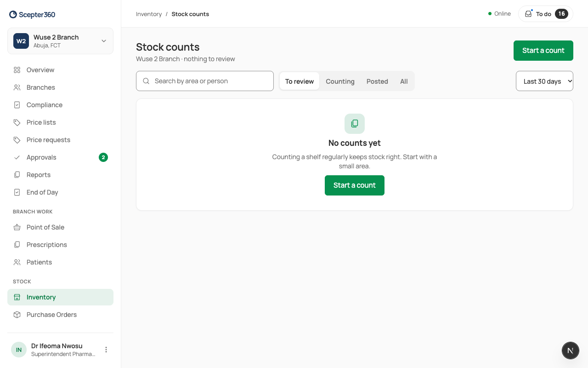This screenshot has width=588, height=368.
Task: Switch to the Posted tab
Action: click(x=377, y=81)
